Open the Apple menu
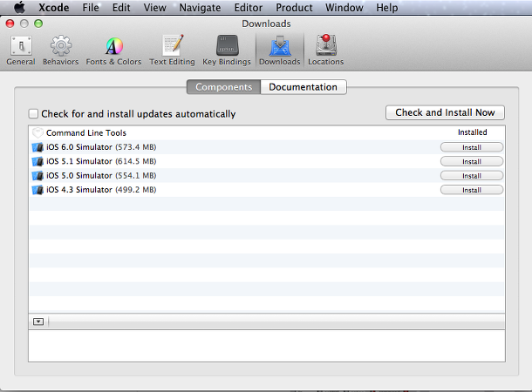Image resolution: width=532 pixels, height=392 pixels. pyautogui.click(x=20, y=8)
